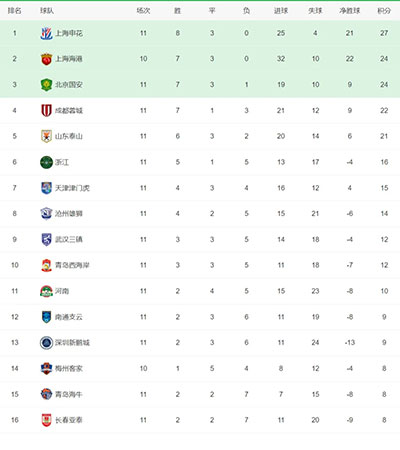
Task: Click the 排名 column header
Action: [x=15, y=11]
